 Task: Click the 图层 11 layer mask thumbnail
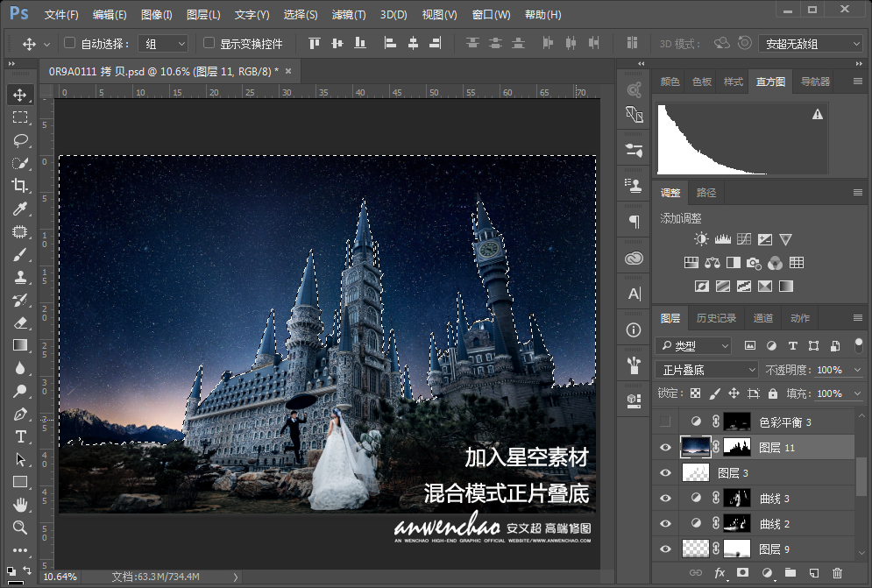pos(737,447)
